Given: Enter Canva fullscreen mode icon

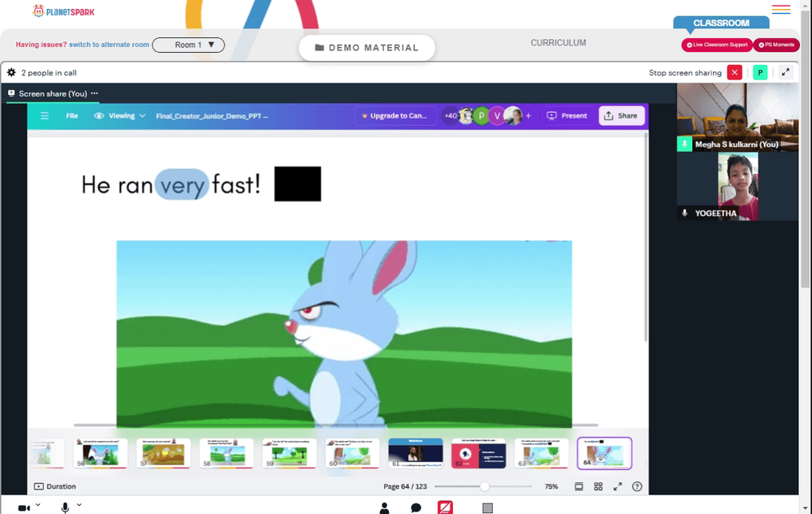Looking at the screenshot, I should pos(618,486).
